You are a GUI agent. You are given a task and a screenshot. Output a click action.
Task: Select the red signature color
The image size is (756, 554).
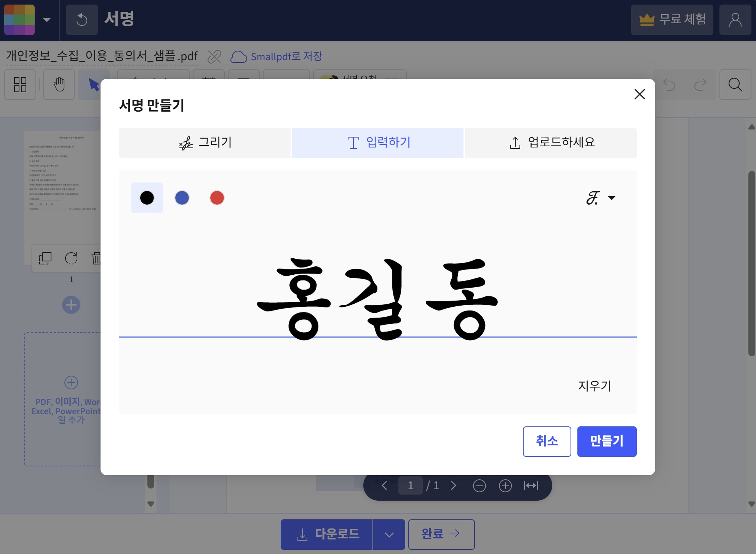pos(217,198)
